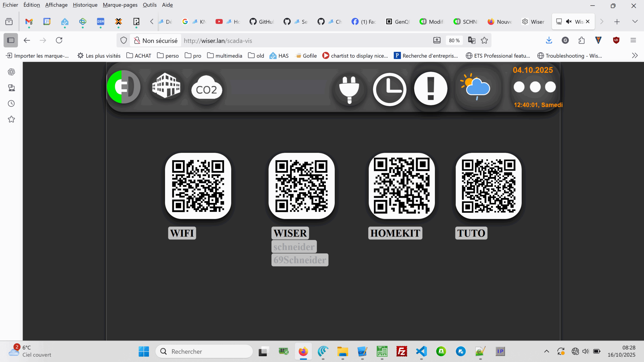The width and height of the screenshot is (644, 362).
Task: Click the WIFI QR code thumbnail
Action: (198, 186)
